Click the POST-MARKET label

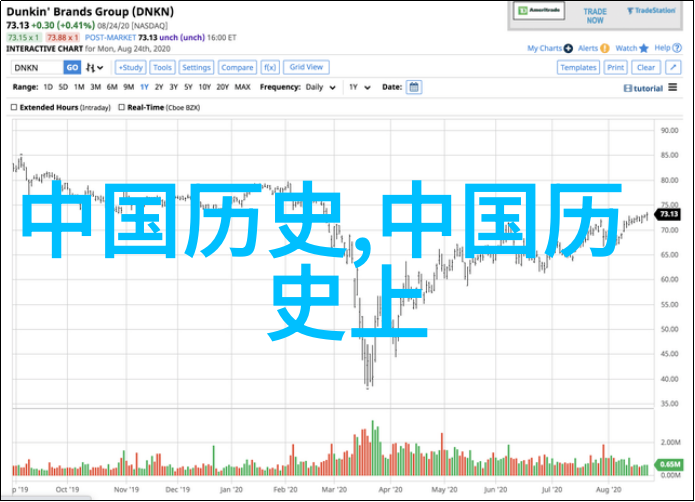pos(110,38)
